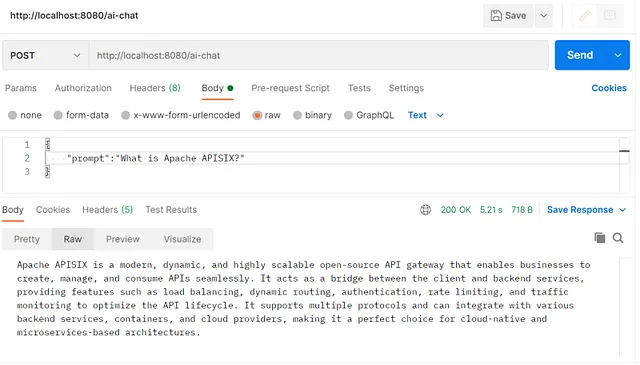
Task: Switch to the Authorization tab
Action: [x=83, y=88]
